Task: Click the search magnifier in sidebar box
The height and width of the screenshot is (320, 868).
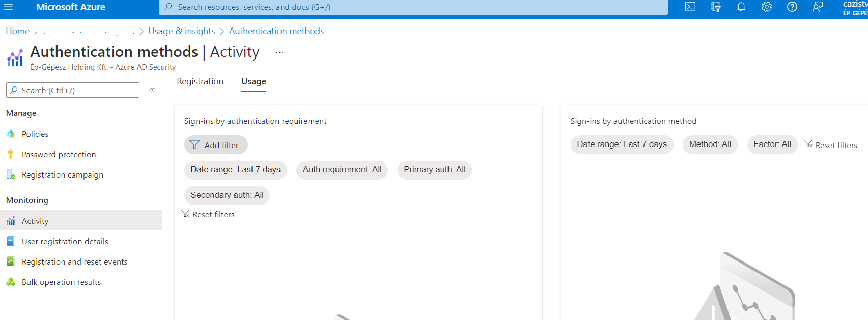Action: [14, 90]
